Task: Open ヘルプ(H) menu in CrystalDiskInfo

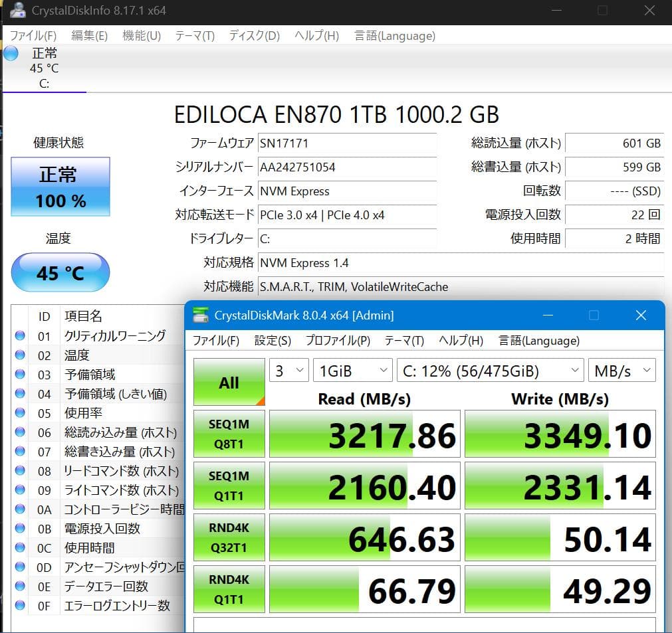Action: click(316, 36)
